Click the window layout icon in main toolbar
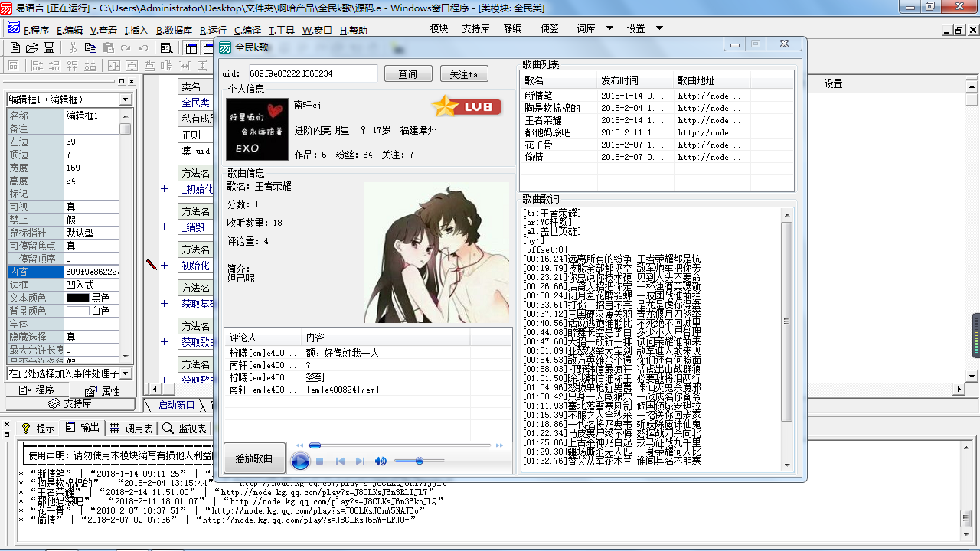 (x=191, y=47)
